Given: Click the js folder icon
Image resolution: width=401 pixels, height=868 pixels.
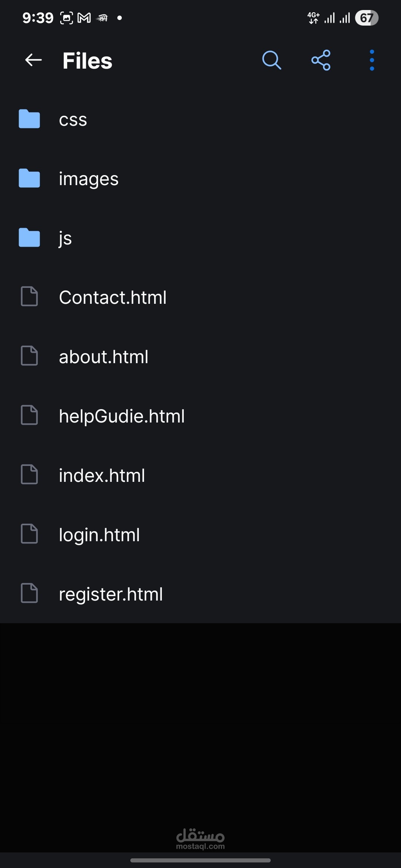Looking at the screenshot, I should point(29,238).
